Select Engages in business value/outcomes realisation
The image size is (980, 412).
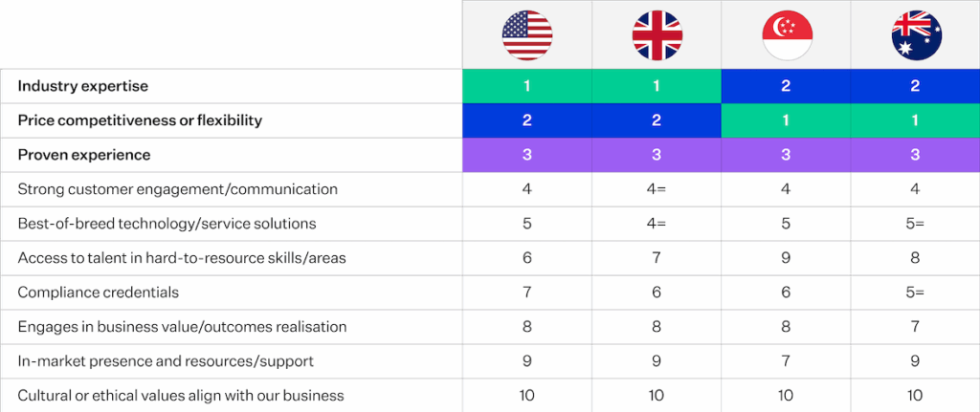coord(182,327)
